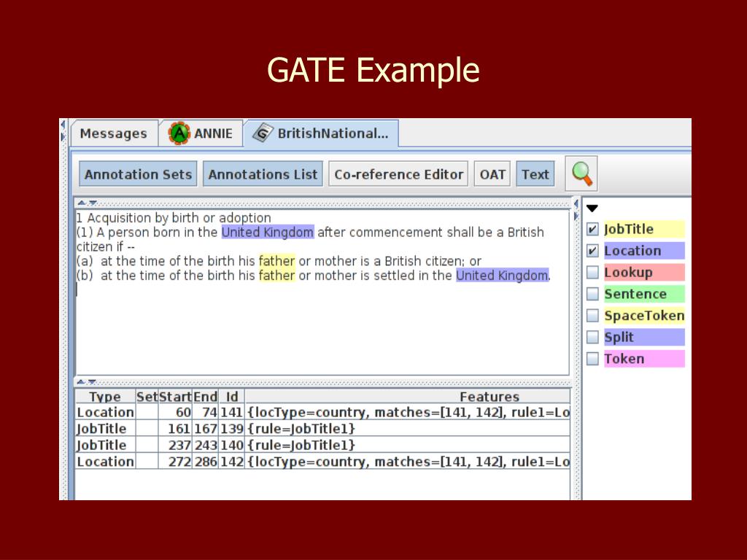Uncheck the Location annotation checkbox
The height and width of the screenshot is (560, 747).
point(592,251)
